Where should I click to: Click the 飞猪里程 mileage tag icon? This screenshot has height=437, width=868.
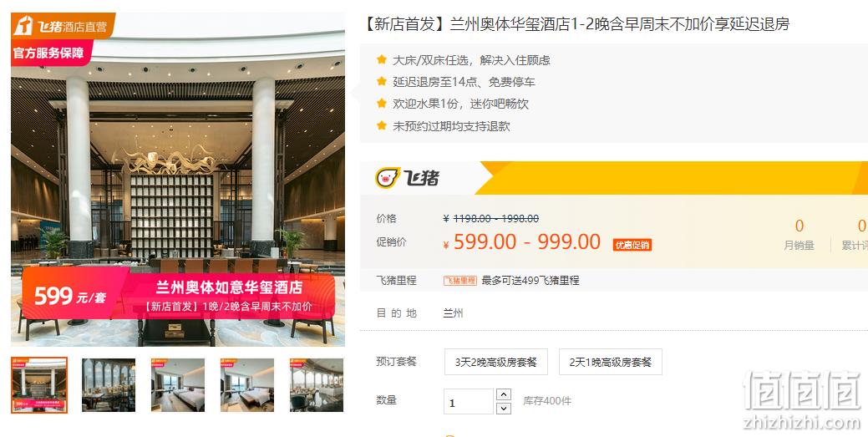[459, 281]
